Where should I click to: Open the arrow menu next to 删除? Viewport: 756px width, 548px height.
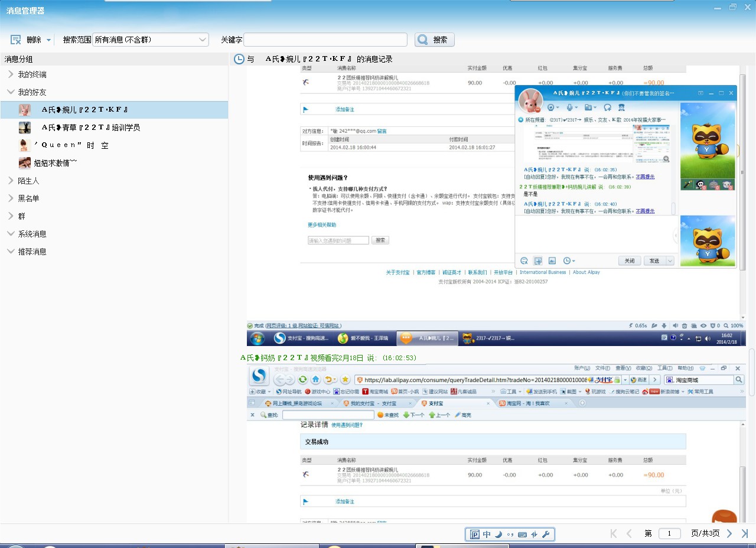(x=48, y=40)
